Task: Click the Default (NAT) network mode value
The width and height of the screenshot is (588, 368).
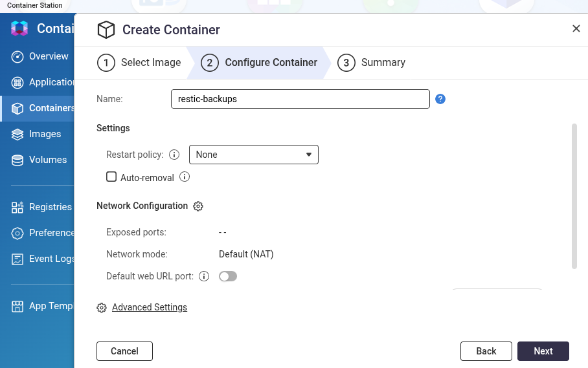Action: pyautogui.click(x=246, y=254)
